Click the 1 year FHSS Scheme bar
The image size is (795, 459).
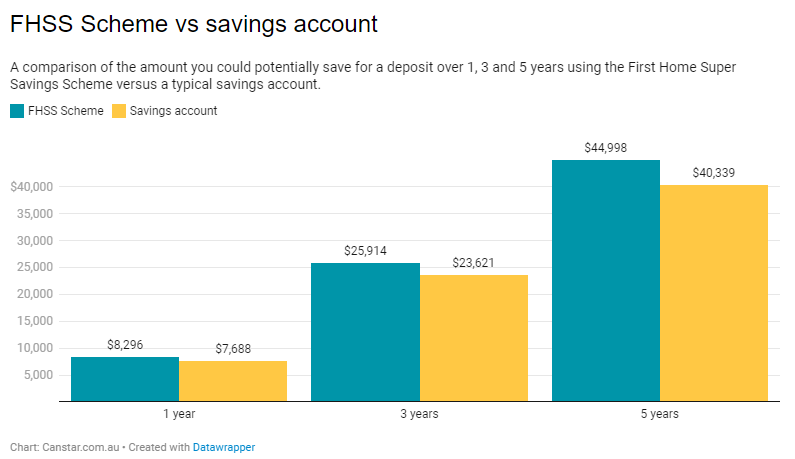[125, 379]
